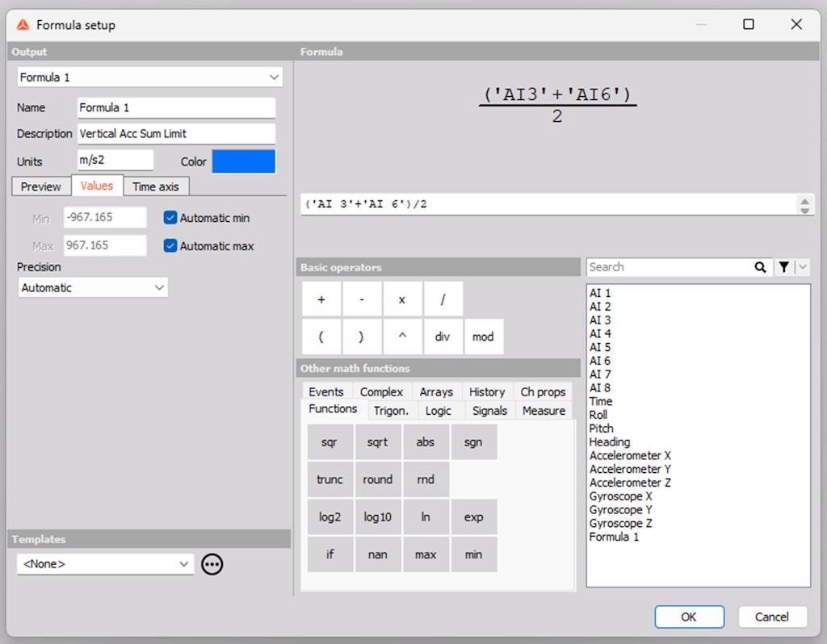Click the Description input field
Screen dimensions: 827x644
pyautogui.click(x=176, y=134)
